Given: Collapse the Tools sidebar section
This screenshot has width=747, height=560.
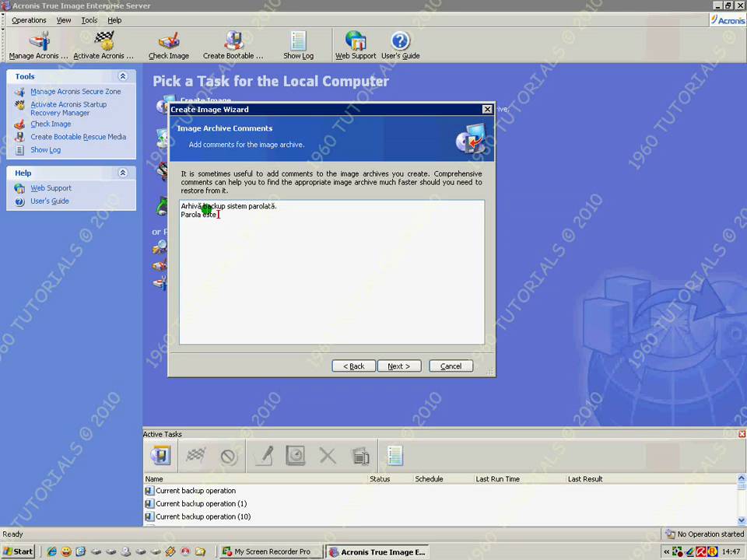Looking at the screenshot, I should 122,76.
